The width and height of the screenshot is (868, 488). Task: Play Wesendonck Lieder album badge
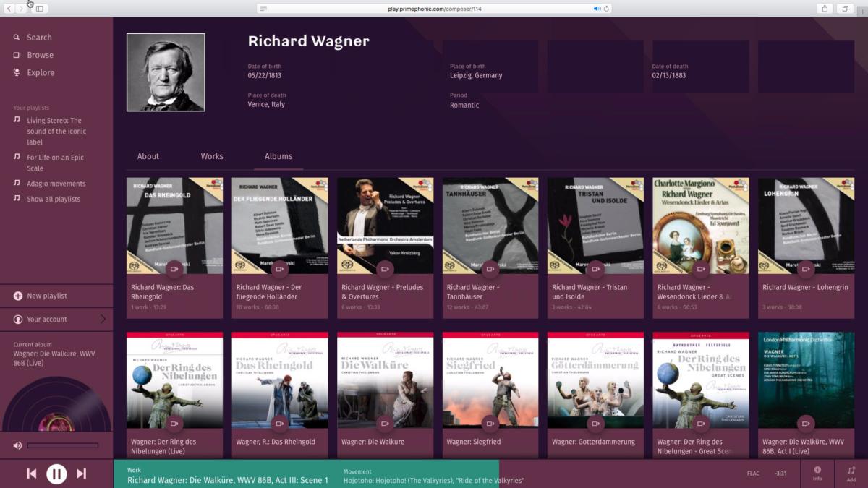701,269
